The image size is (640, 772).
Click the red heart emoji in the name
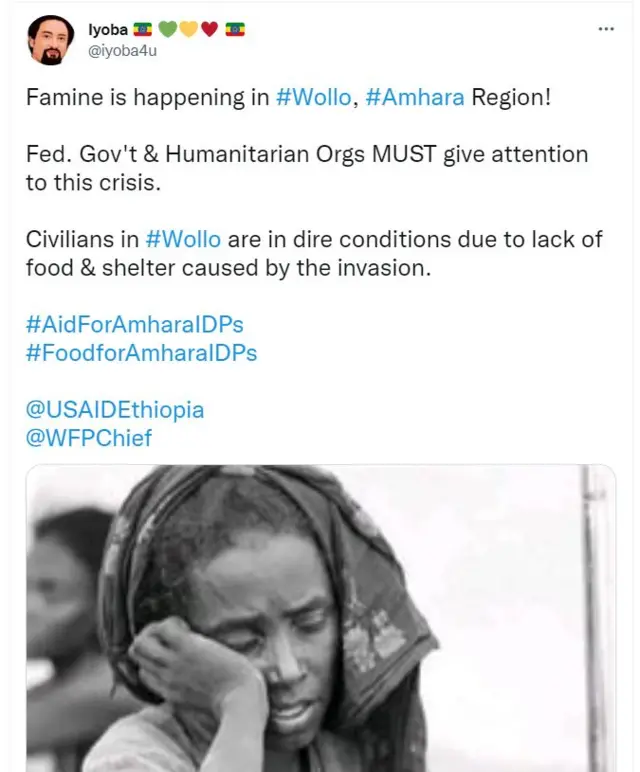[209, 30]
